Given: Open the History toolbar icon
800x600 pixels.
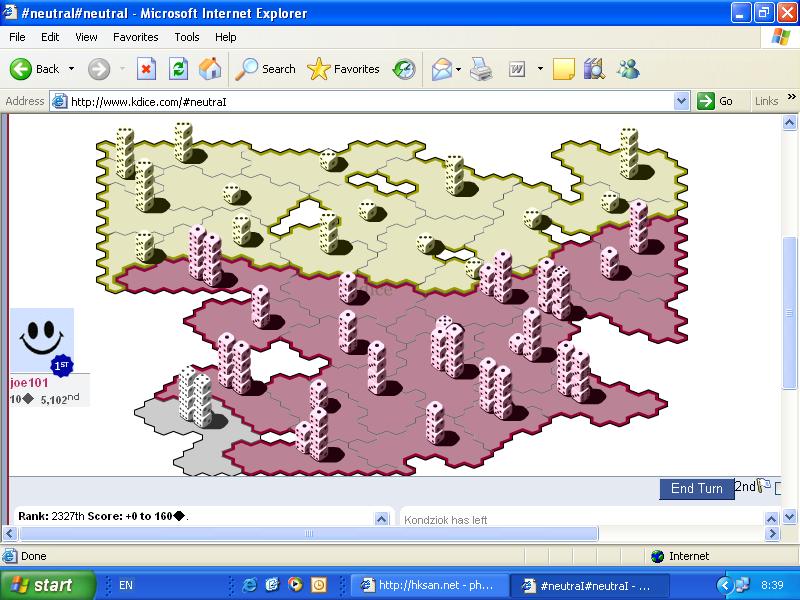Looking at the screenshot, I should (x=404, y=69).
